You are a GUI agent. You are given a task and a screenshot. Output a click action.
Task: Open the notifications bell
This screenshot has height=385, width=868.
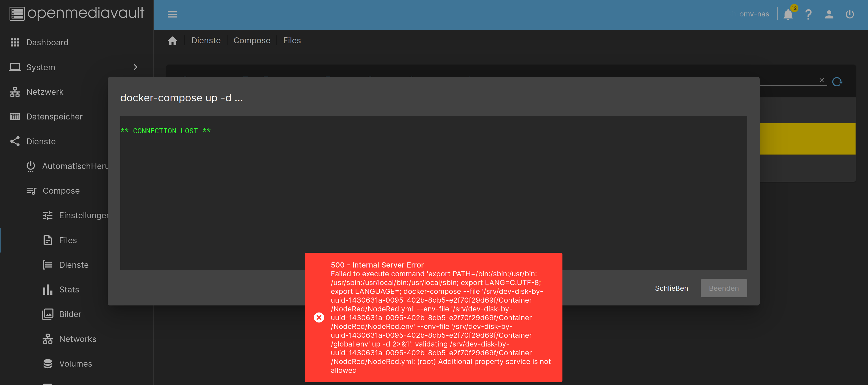coord(788,14)
